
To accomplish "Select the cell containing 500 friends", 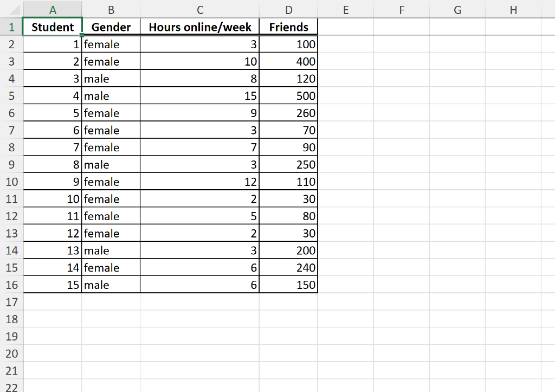I will point(288,95).
